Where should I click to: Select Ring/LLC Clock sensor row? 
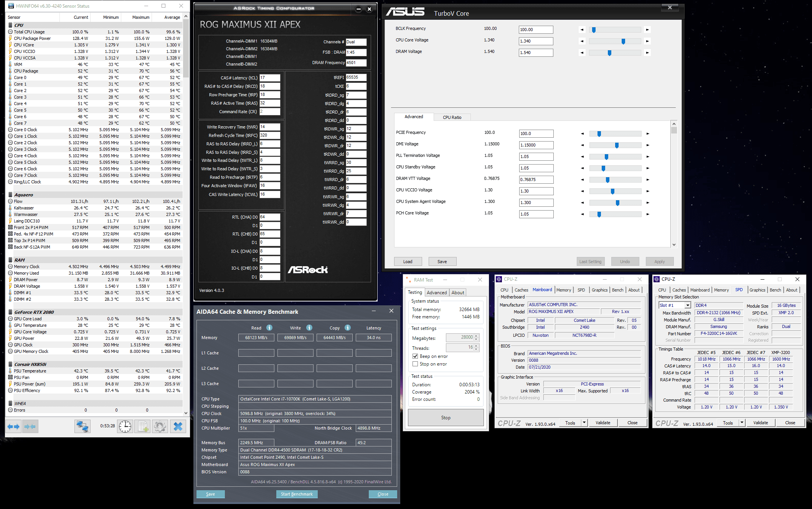(95, 182)
